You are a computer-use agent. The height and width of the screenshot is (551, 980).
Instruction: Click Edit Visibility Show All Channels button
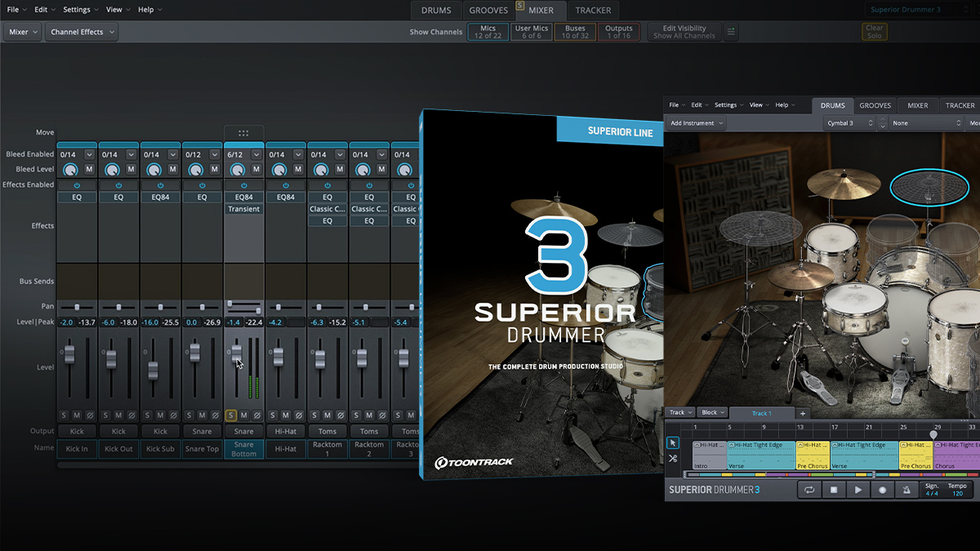pos(684,32)
